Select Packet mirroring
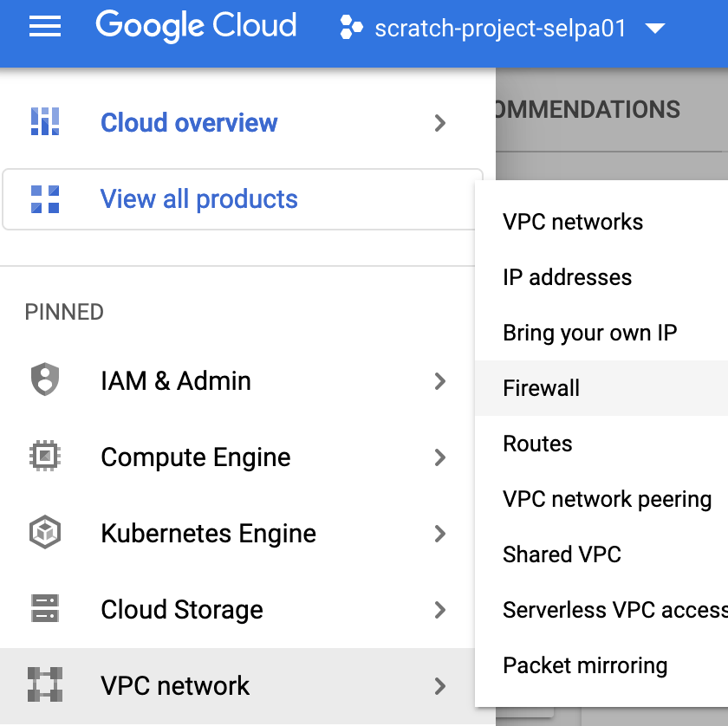This screenshot has width=728, height=726. coord(585,665)
